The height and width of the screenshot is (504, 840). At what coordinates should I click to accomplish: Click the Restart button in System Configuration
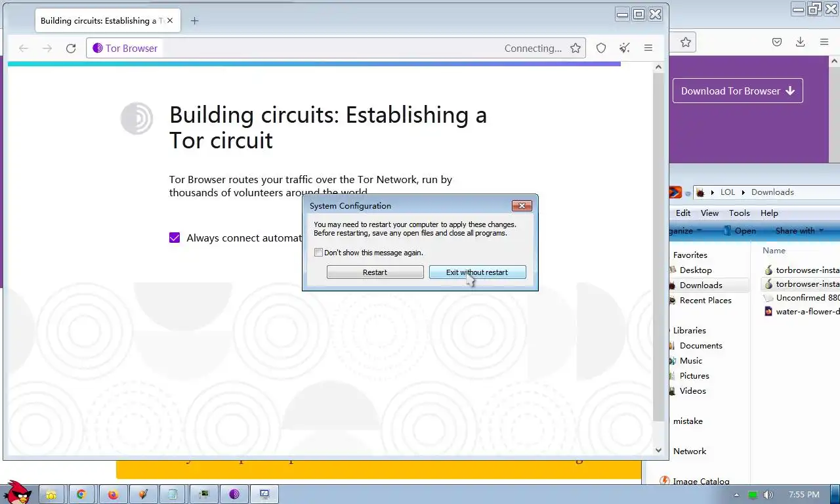pyautogui.click(x=375, y=272)
